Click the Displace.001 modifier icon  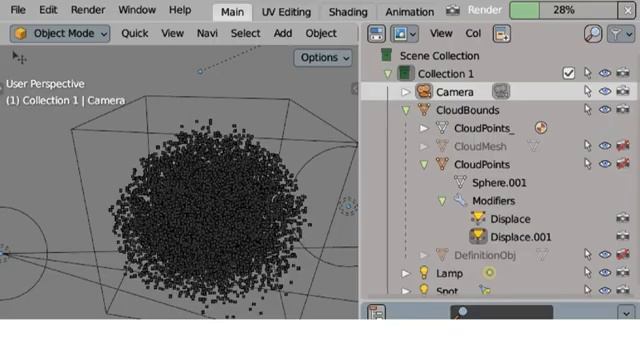tap(478, 236)
